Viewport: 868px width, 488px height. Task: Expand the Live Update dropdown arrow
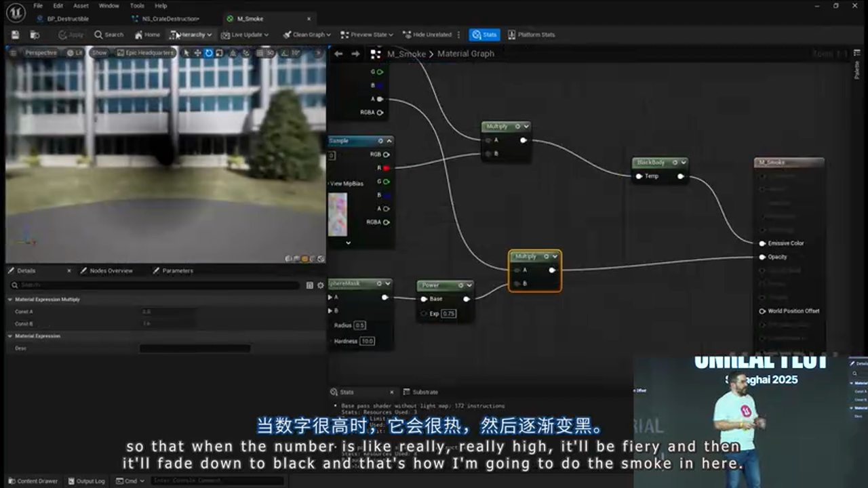(x=266, y=35)
